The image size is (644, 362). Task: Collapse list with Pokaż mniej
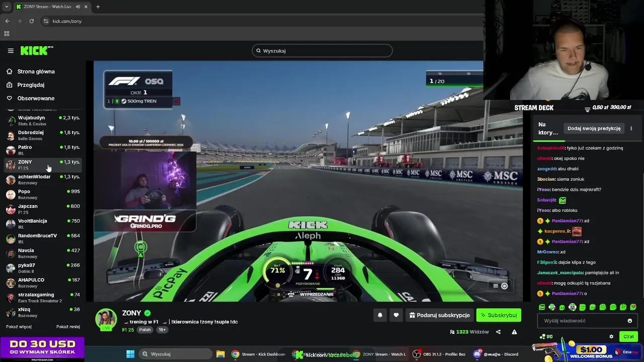pos(68,327)
